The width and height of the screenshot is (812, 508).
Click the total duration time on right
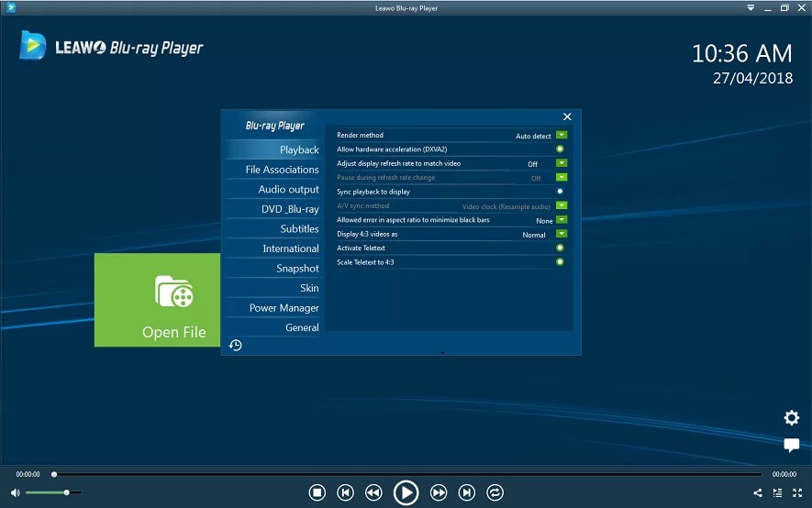pyautogui.click(x=784, y=474)
